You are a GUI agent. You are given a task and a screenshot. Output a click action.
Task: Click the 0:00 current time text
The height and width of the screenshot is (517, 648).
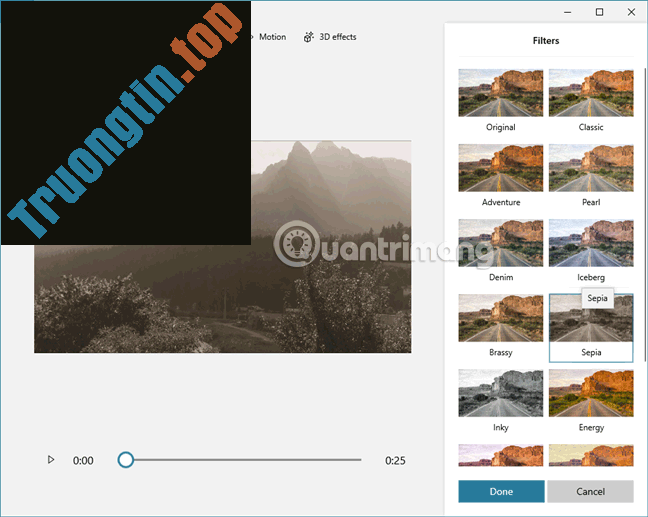(x=83, y=460)
